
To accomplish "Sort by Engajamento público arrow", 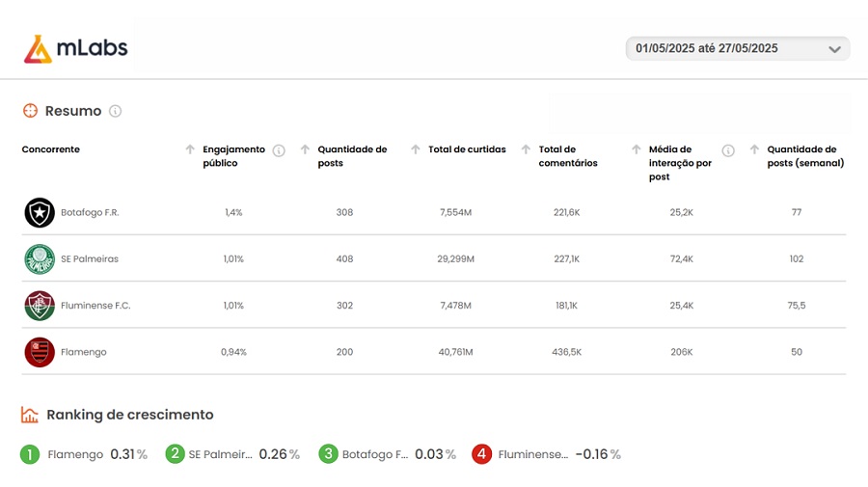I will coord(190,149).
